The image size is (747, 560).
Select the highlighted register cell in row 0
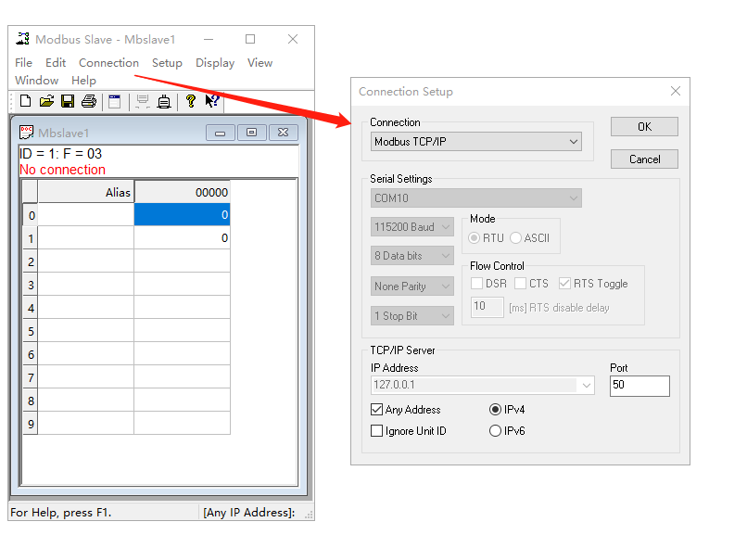tap(182, 215)
